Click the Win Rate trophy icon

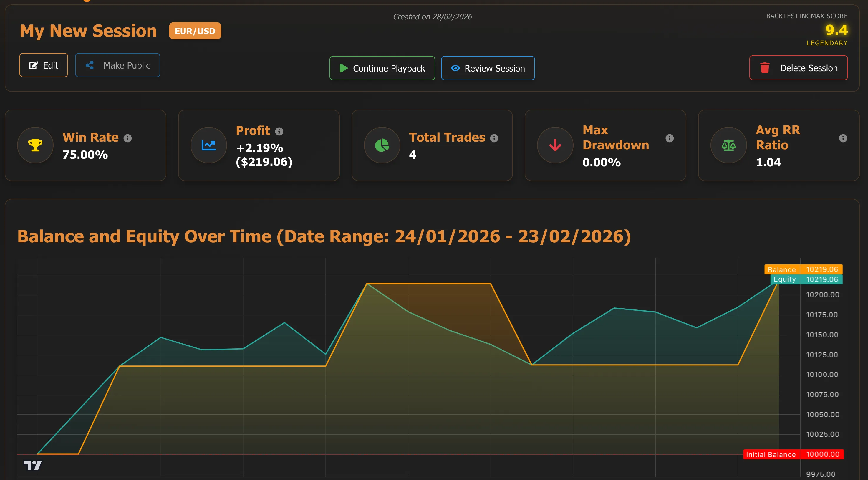(x=35, y=145)
